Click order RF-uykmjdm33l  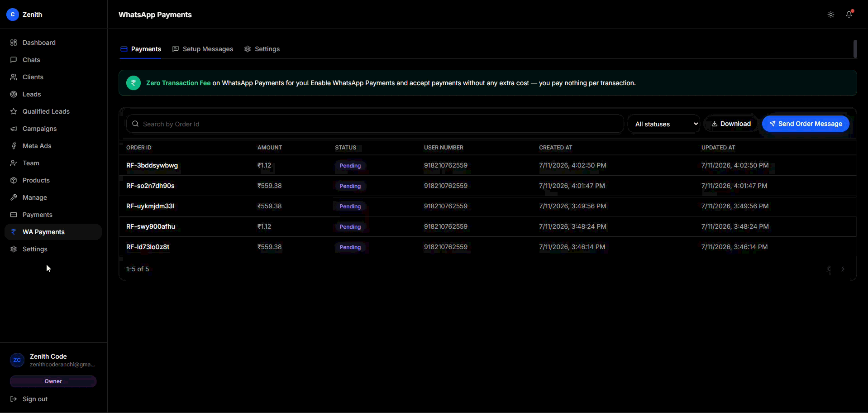click(x=150, y=206)
